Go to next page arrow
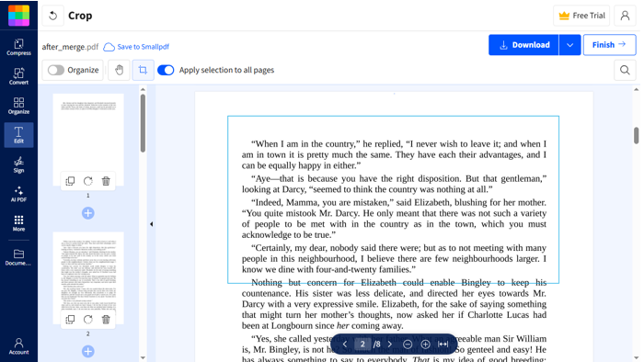Image resolution: width=644 pixels, height=362 pixels. tap(390, 344)
